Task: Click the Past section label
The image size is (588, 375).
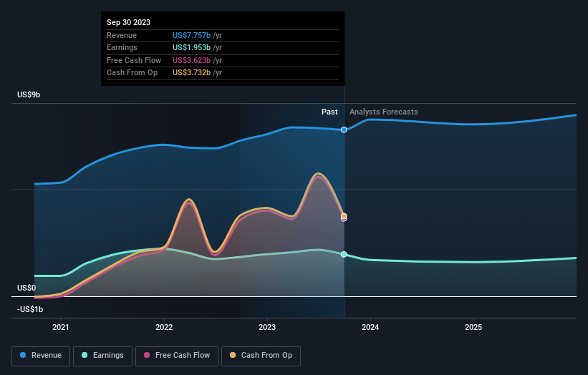Action: (329, 112)
